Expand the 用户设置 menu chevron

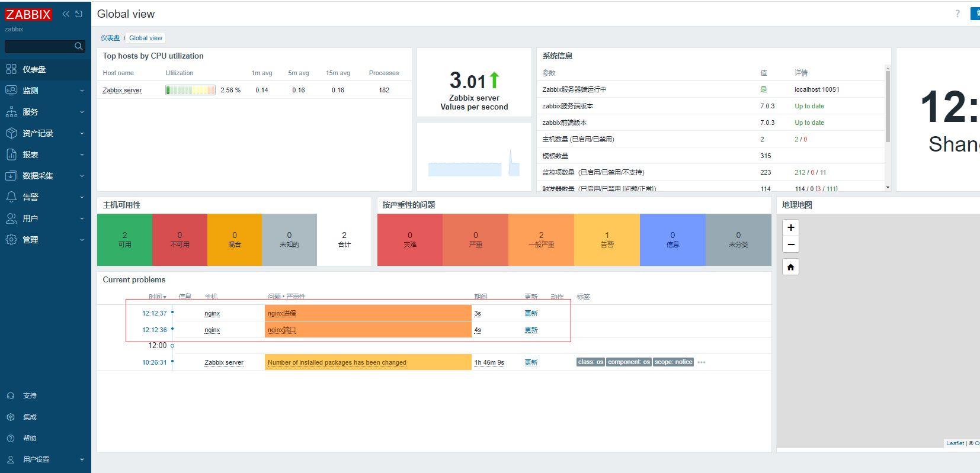82,459
